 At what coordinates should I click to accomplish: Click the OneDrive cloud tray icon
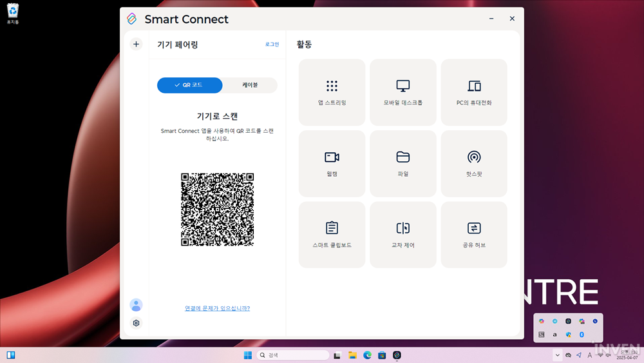[x=569, y=355]
